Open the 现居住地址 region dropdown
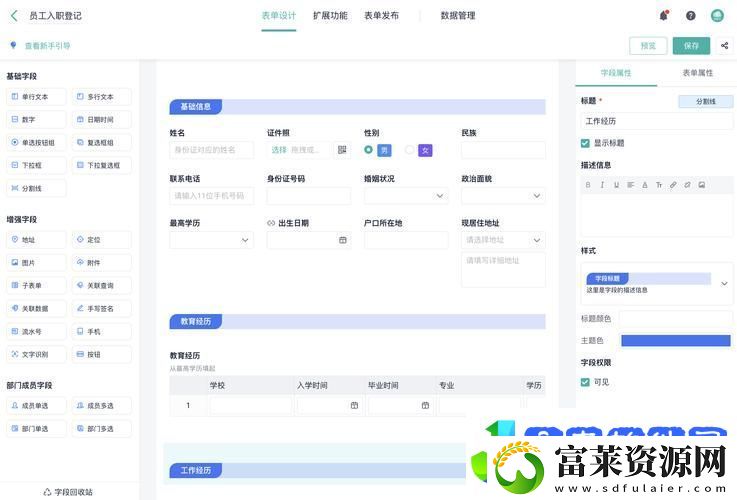The image size is (737, 500). coord(503,240)
